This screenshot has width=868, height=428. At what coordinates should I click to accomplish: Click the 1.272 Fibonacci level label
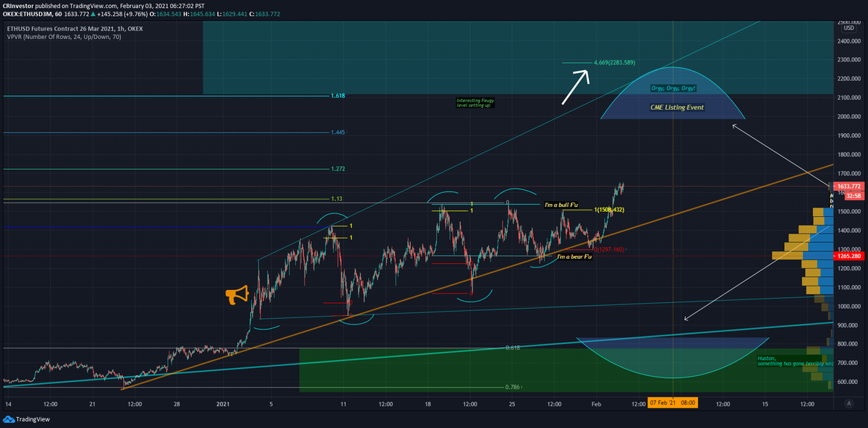337,169
